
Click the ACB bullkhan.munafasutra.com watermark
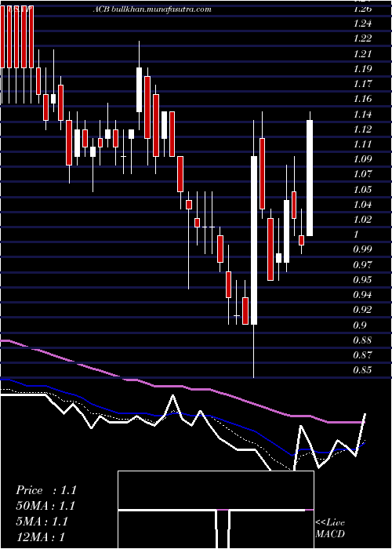pyautogui.click(x=152, y=9)
